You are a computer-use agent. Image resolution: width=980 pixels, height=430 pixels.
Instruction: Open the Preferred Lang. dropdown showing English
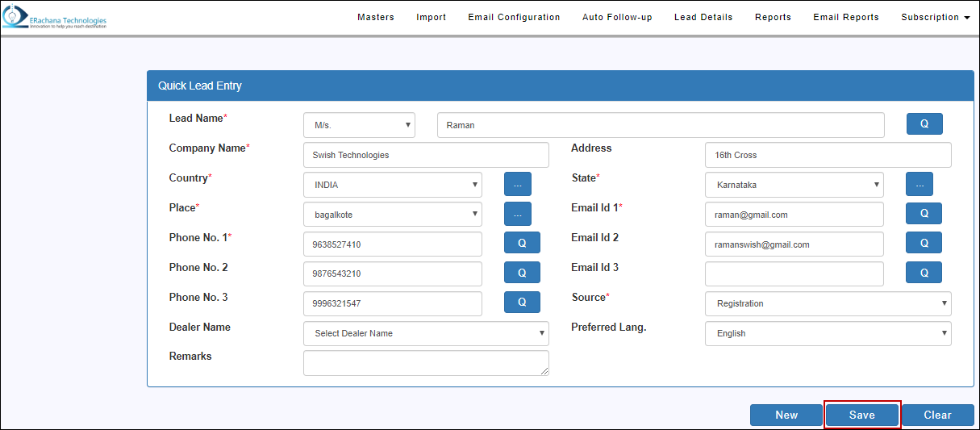(828, 333)
